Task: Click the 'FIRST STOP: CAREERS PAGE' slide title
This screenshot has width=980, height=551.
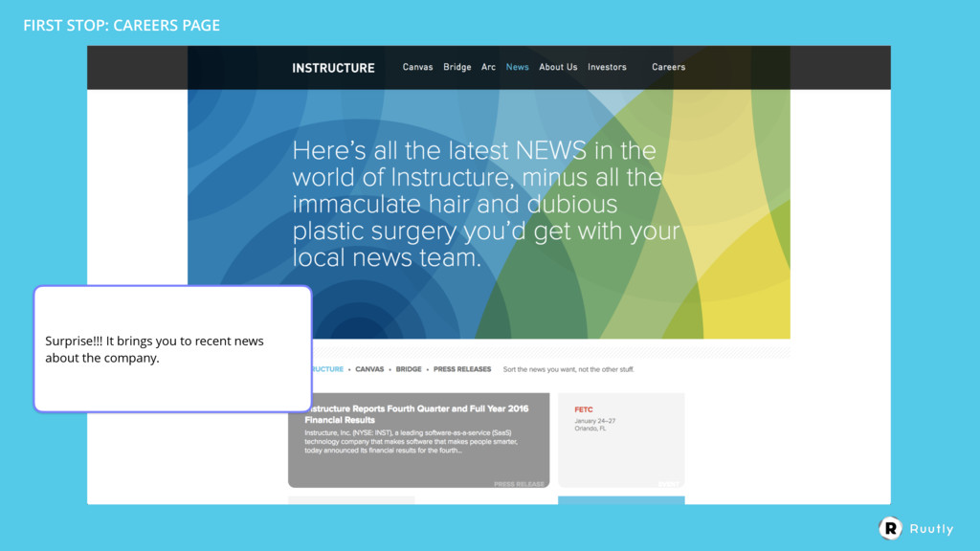Action: tap(122, 26)
